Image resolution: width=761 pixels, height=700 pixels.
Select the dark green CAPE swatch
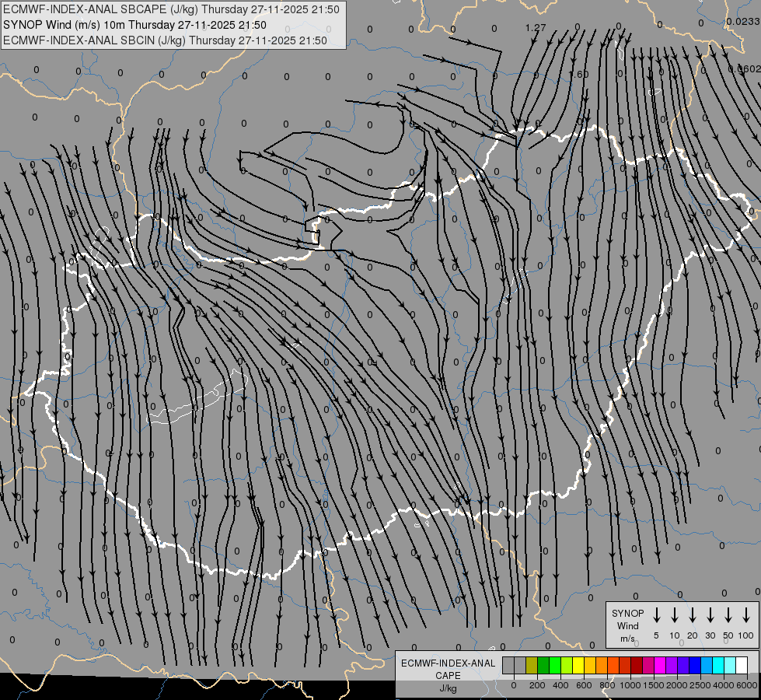tap(543, 665)
